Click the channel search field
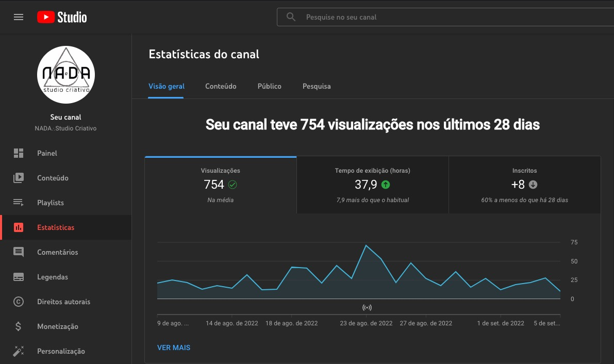 445,17
